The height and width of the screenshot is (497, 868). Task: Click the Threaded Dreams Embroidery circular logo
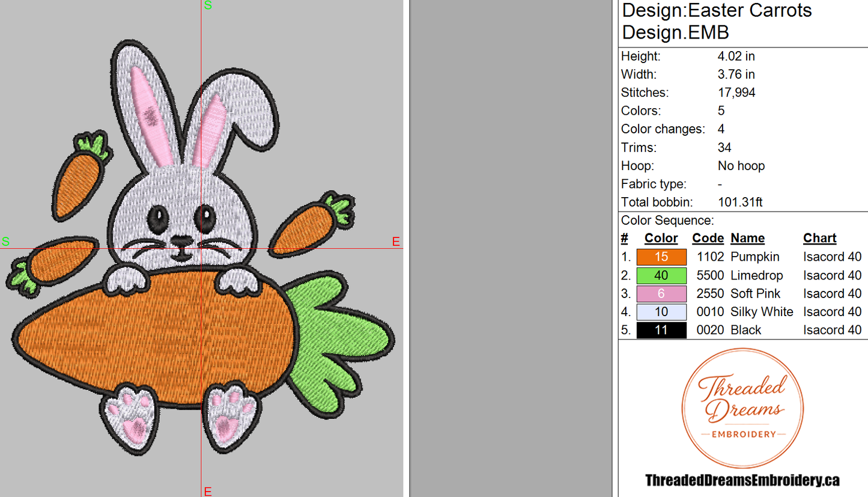pos(743,409)
